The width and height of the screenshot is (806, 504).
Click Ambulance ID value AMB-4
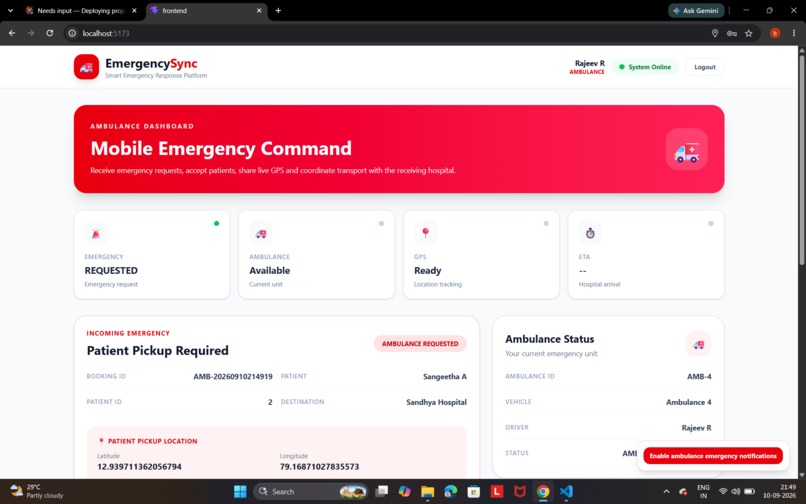pyautogui.click(x=699, y=376)
